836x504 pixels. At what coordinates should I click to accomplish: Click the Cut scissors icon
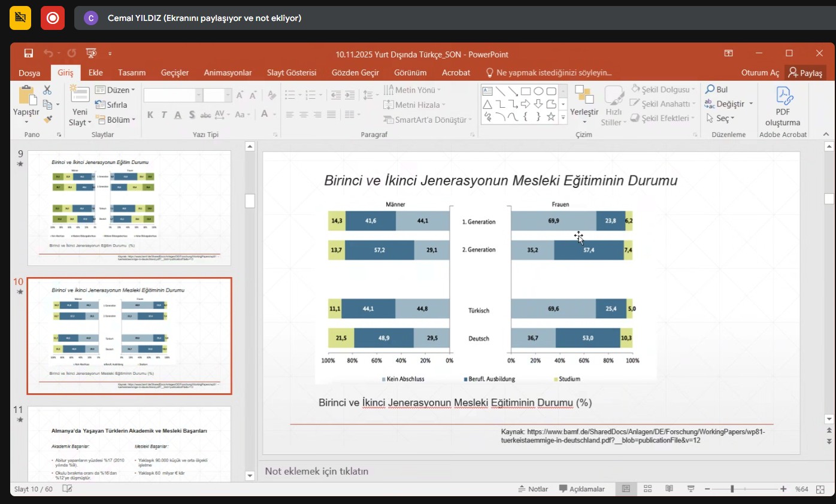point(47,90)
